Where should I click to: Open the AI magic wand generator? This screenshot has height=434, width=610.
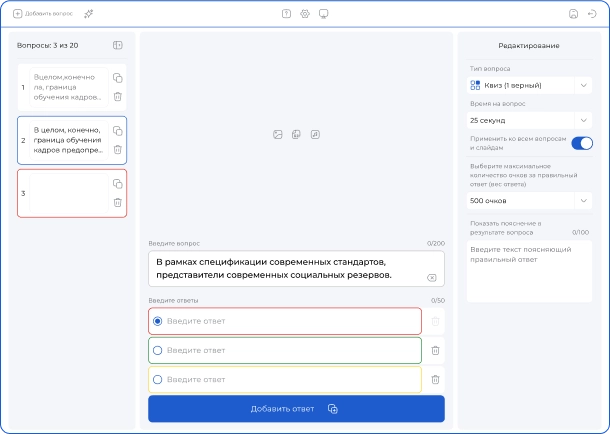(x=89, y=14)
